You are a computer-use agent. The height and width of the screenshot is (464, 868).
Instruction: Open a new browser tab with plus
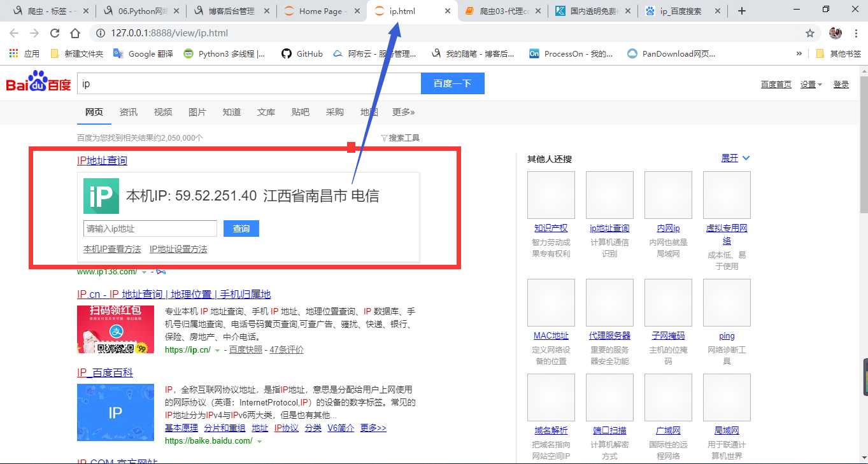(741, 11)
